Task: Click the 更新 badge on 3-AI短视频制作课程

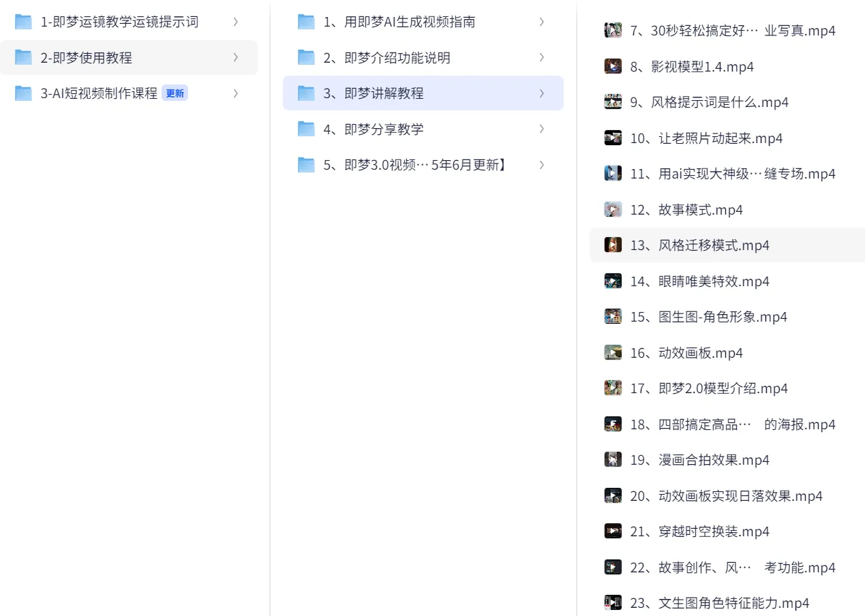Action: pos(175,93)
